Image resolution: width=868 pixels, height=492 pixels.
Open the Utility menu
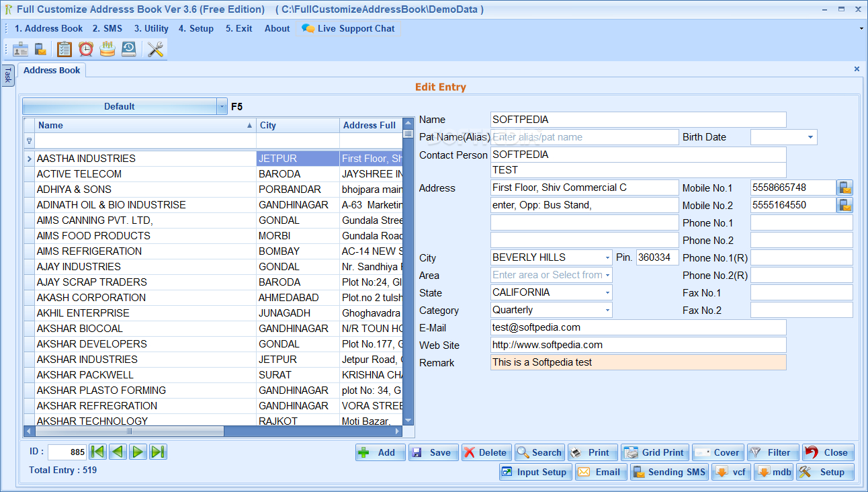click(151, 28)
